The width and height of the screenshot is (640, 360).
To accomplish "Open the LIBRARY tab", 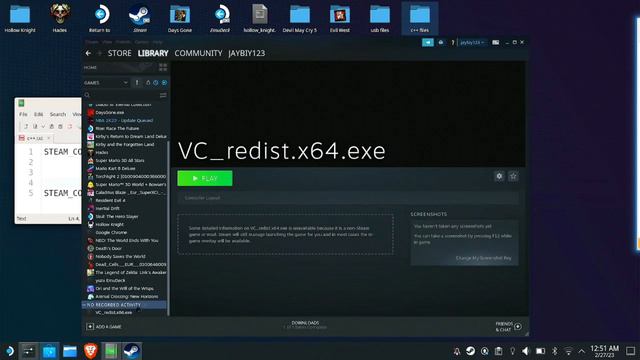I will coord(153,53).
